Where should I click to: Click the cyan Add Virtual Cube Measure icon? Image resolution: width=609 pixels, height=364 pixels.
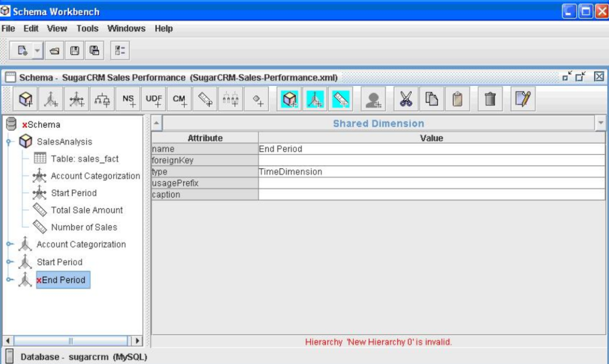(341, 99)
